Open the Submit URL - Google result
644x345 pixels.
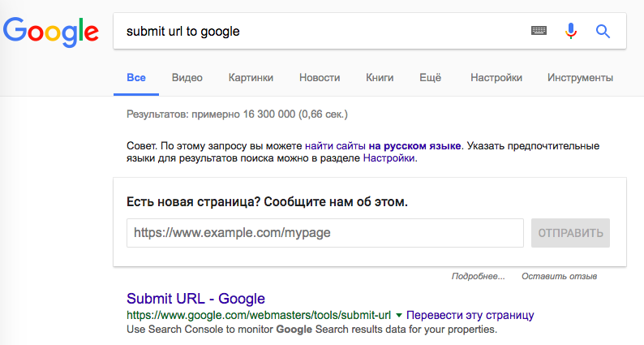(195, 298)
